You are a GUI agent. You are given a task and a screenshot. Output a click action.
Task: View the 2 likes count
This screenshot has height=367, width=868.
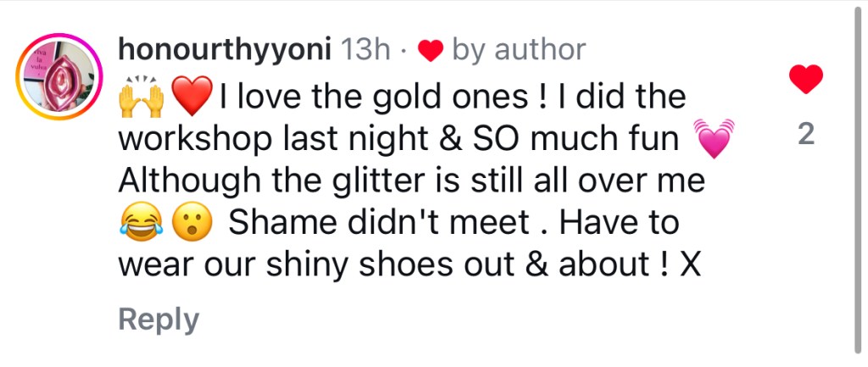pyautogui.click(x=806, y=135)
